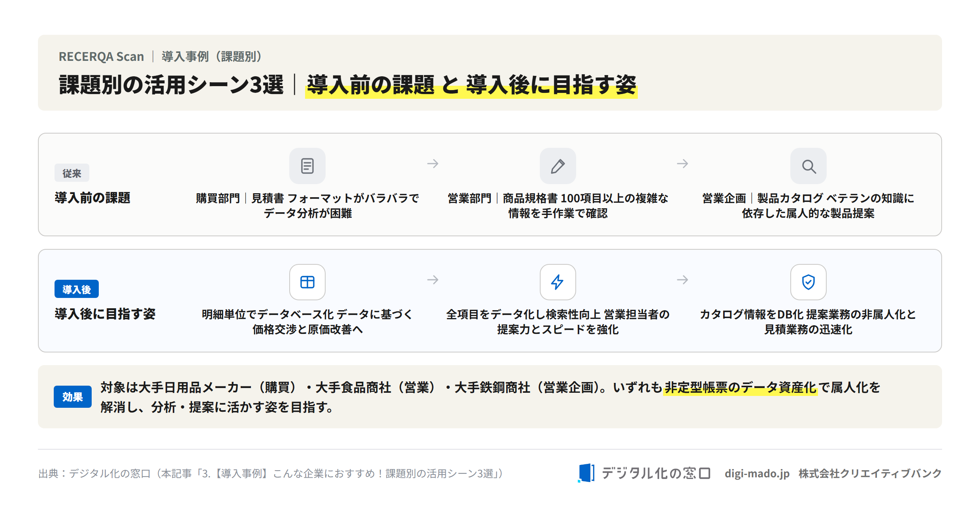
Task: Click 株式会社クリエイティブバンク in footer
Action: [x=870, y=473]
